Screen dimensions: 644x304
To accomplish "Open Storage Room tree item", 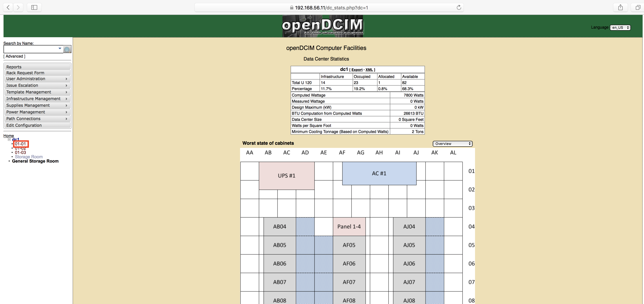I will 29,157.
